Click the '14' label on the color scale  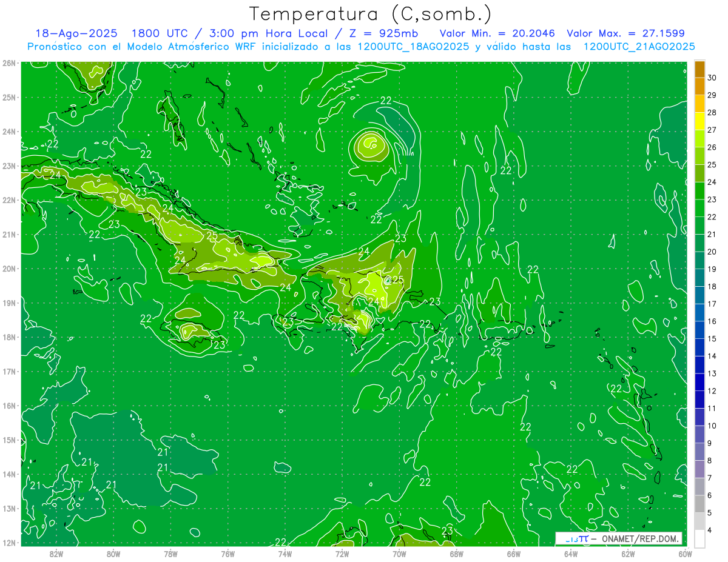pyautogui.click(x=712, y=356)
